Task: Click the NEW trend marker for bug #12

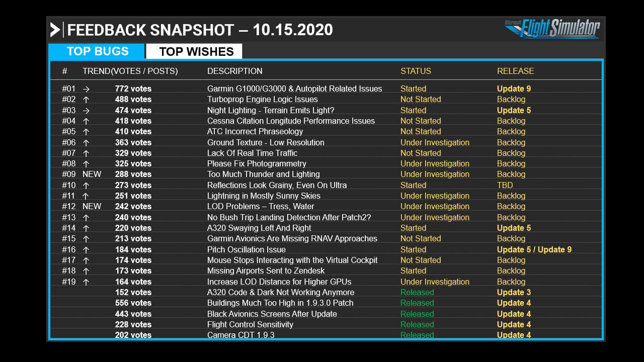Action: tap(92, 207)
